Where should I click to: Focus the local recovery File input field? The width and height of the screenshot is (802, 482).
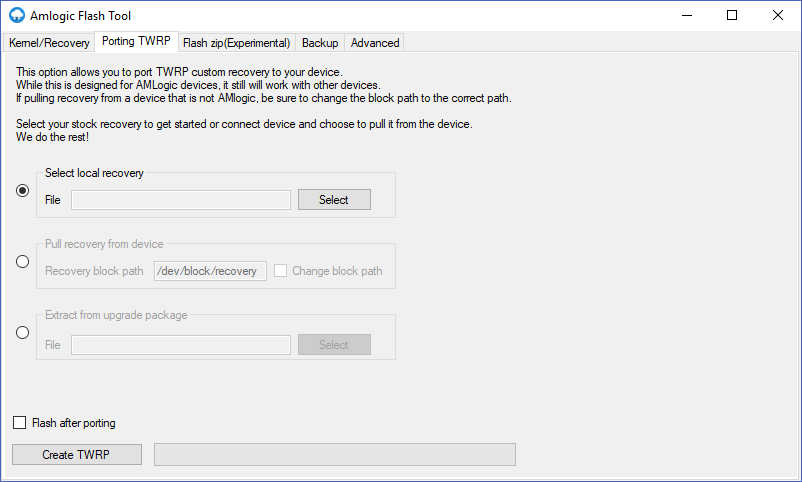[181, 200]
